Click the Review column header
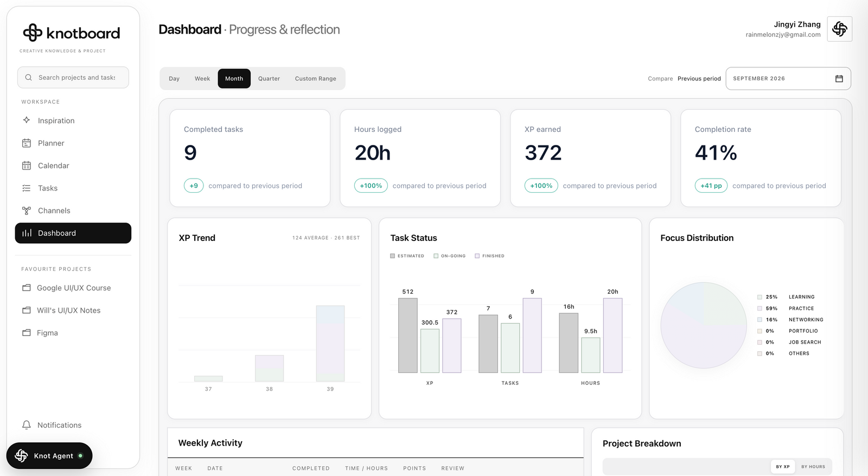868x476 pixels. (453, 468)
